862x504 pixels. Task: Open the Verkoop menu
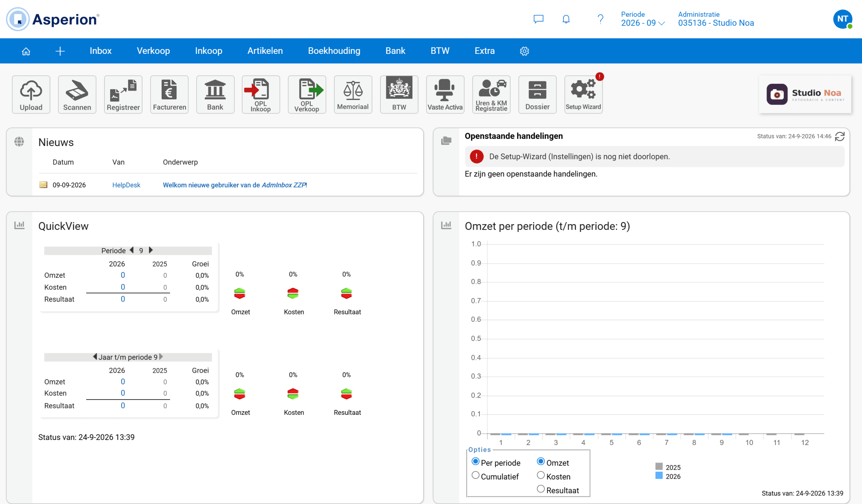click(153, 51)
